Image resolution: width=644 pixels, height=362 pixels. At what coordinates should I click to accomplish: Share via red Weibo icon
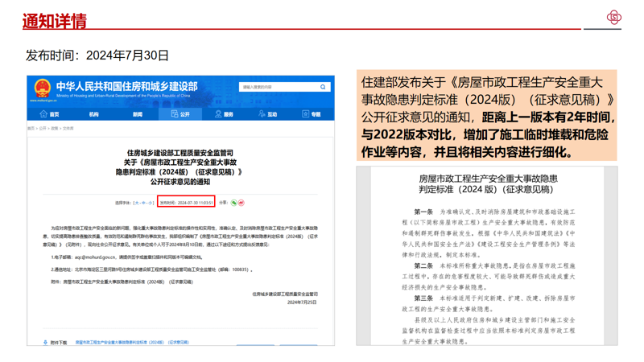[x=242, y=203]
